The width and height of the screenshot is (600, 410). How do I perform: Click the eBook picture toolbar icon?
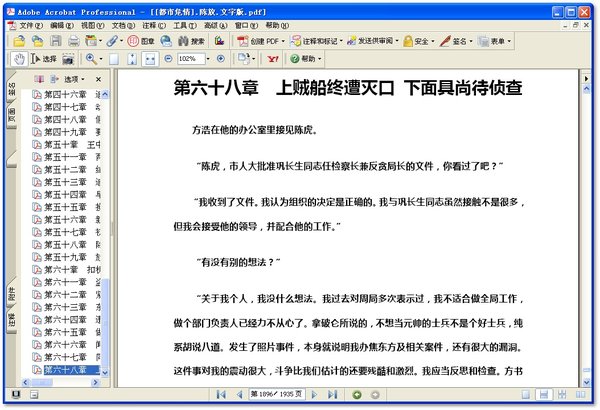[x=219, y=41]
